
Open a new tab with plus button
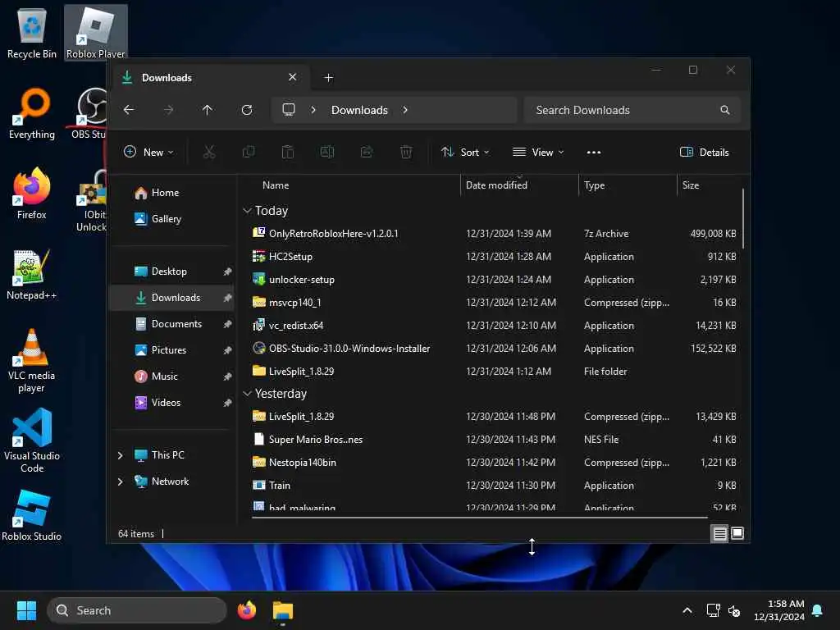pyautogui.click(x=328, y=78)
